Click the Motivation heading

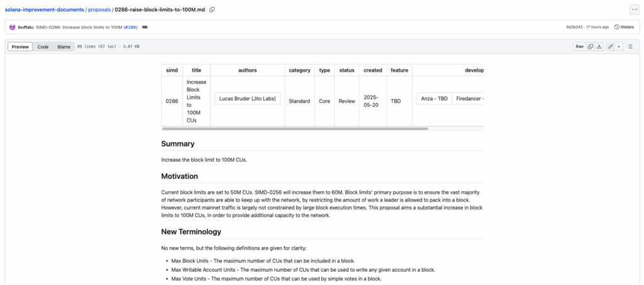[x=179, y=176]
